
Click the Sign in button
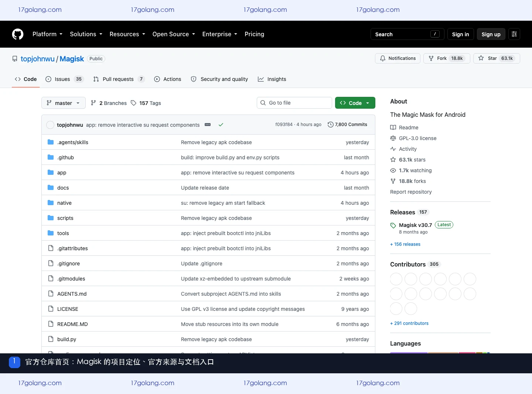(x=460, y=34)
